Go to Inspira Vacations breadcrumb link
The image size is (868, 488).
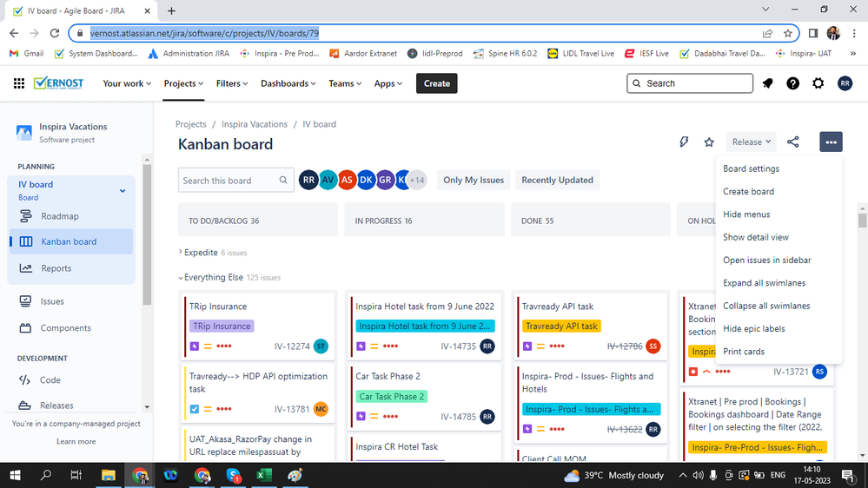(255, 124)
